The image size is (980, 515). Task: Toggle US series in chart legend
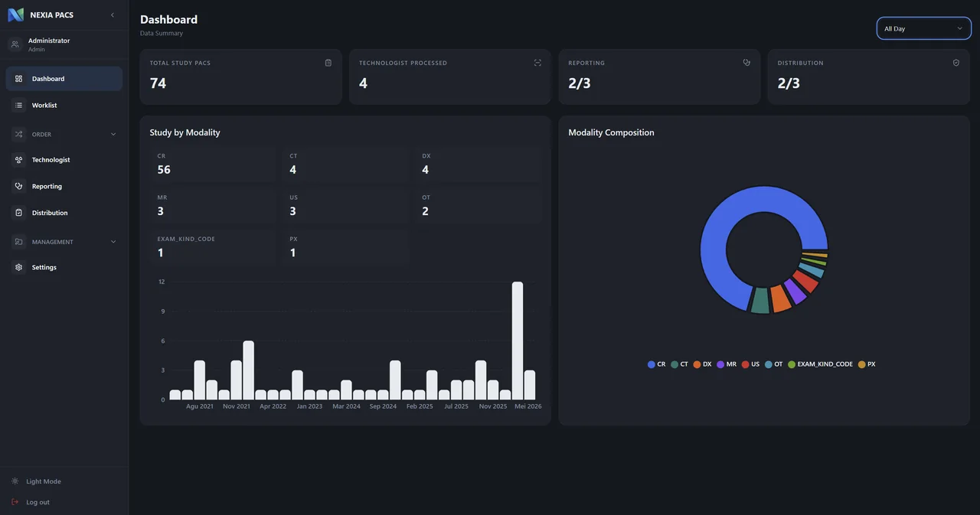751,364
